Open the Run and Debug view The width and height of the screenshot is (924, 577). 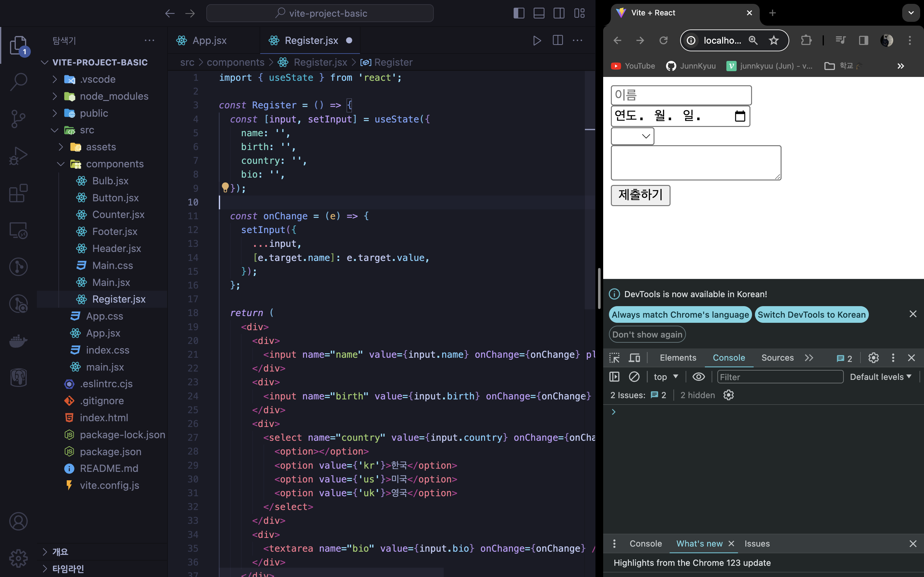(x=18, y=156)
